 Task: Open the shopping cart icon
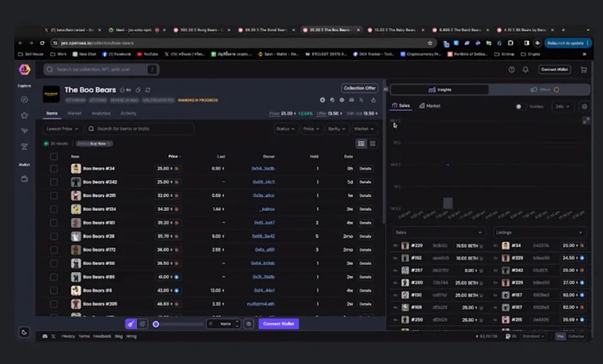[x=584, y=69]
